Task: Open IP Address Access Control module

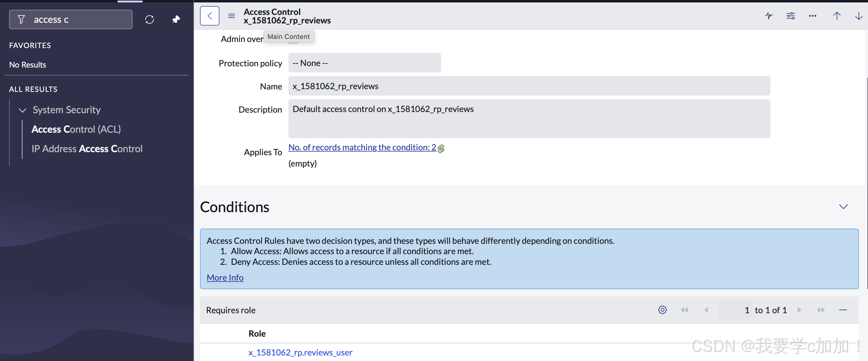Action: [x=87, y=149]
